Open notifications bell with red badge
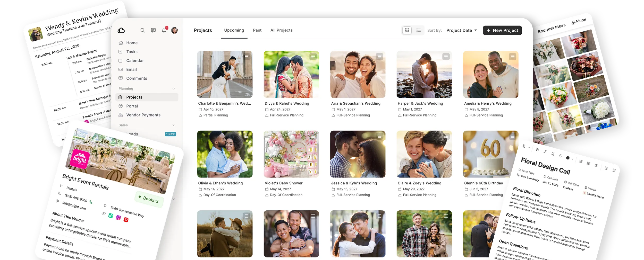Image resolution: width=644 pixels, height=260 pixels. [x=164, y=30]
